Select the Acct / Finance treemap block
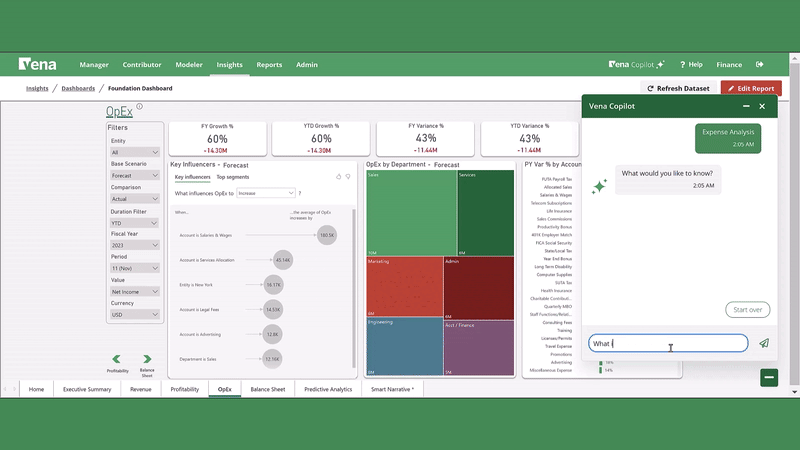Image resolution: width=800 pixels, height=450 pixels. [479, 348]
